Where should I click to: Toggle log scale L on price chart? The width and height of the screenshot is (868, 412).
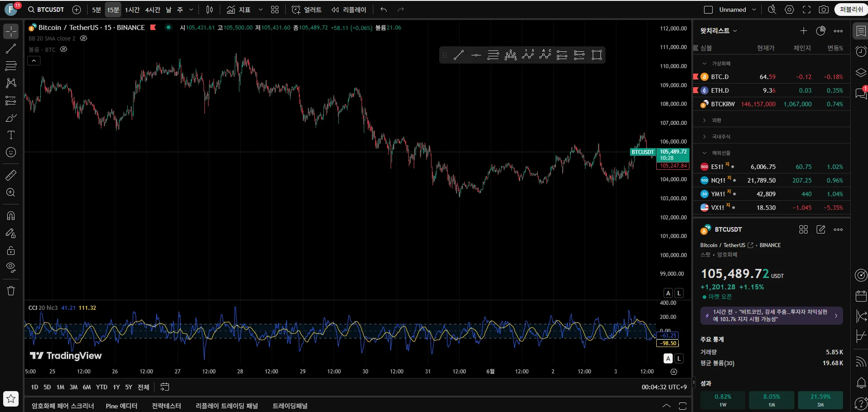[x=679, y=293]
